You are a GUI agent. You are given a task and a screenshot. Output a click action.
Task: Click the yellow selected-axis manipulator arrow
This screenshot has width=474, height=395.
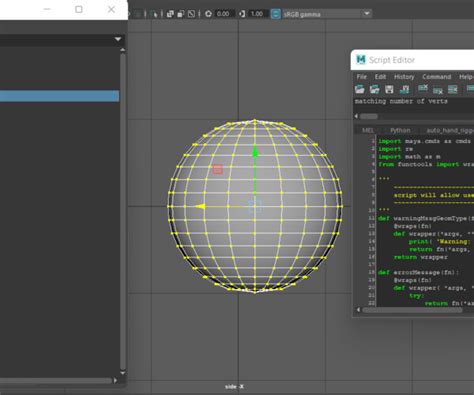coord(199,207)
